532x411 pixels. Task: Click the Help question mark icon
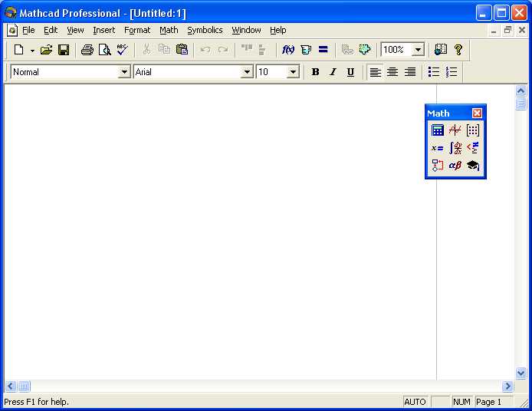coord(458,50)
